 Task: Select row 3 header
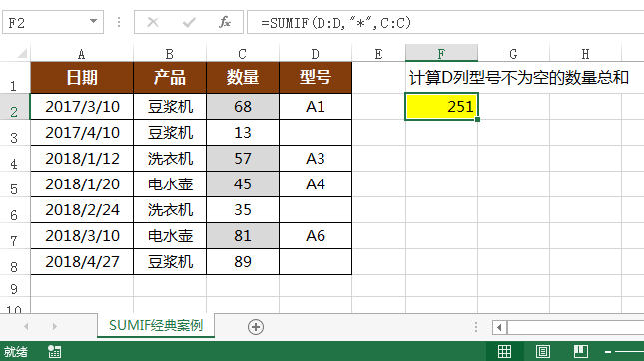[14, 133]
